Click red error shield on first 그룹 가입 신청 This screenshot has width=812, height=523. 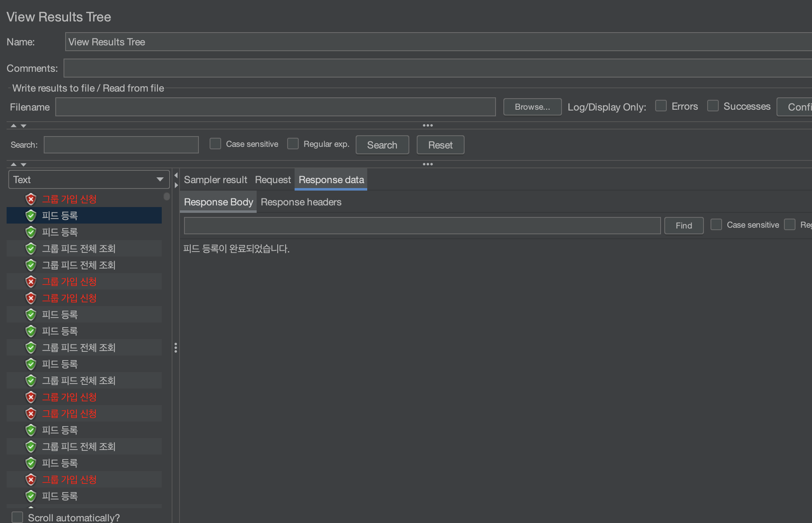coord(31,199)
